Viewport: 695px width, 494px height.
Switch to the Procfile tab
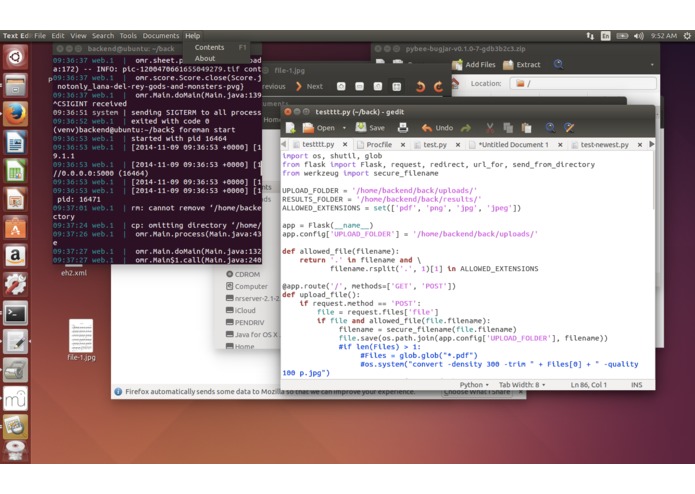tap(379, 144)
